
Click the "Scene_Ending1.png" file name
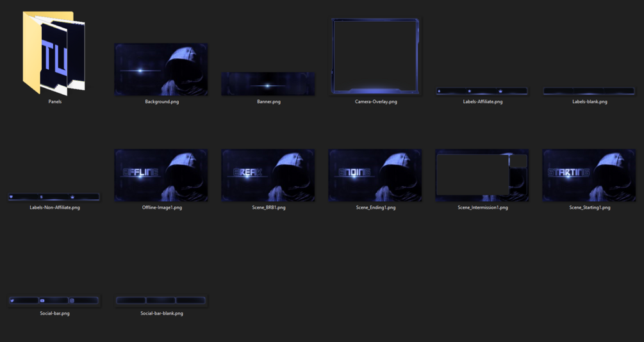376,208
